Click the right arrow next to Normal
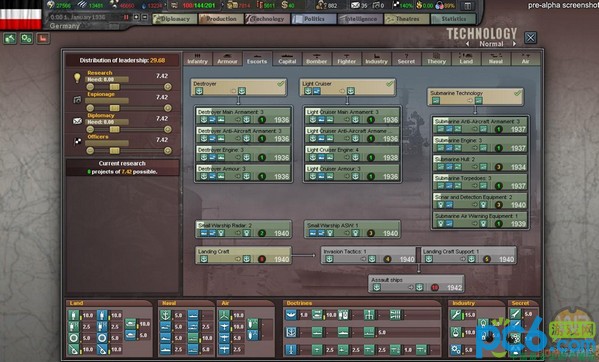 pos(515,44)
